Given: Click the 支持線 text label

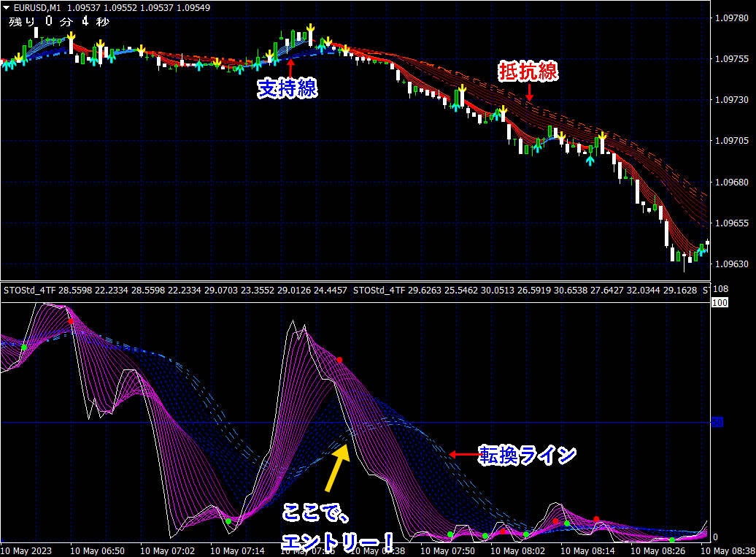Looking at the screenshot, I should coord(288,88).
